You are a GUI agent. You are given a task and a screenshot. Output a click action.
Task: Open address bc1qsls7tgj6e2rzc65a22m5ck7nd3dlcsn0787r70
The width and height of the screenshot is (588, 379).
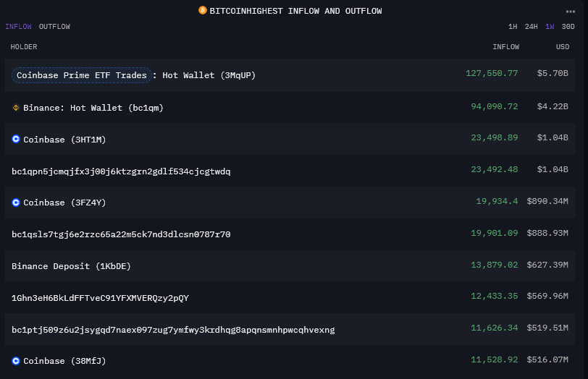(x=121, y=234)
